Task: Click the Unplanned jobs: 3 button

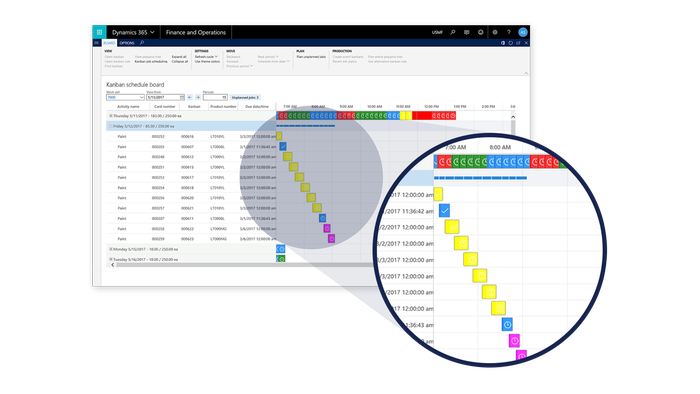Action: pyautogui.click(x=245, y=97)
